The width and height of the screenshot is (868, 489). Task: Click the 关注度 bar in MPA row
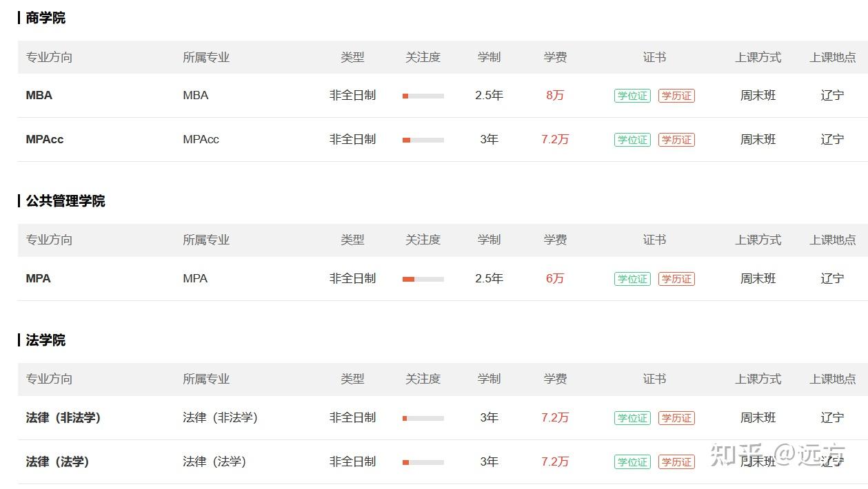[x=423, y=279]
